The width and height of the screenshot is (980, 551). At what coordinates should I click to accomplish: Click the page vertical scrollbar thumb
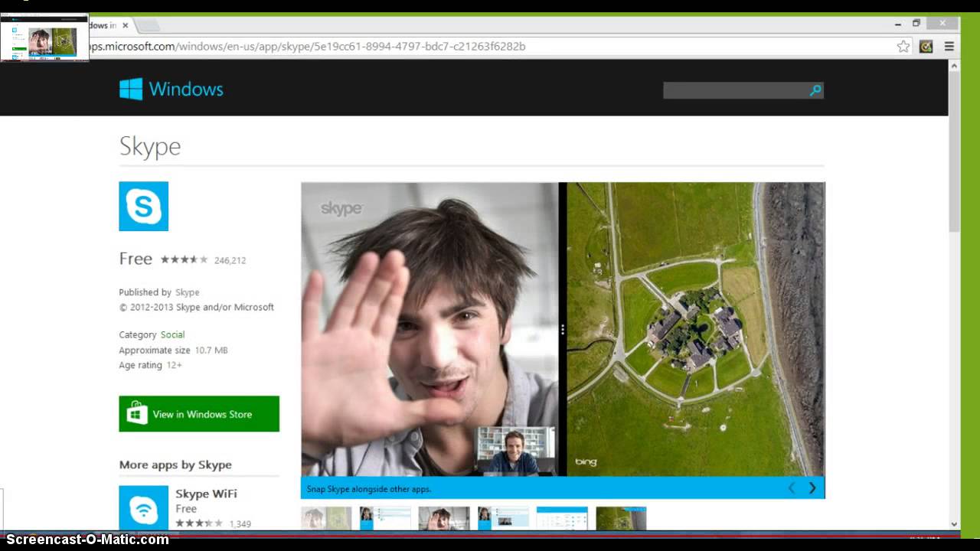(954, 152)
